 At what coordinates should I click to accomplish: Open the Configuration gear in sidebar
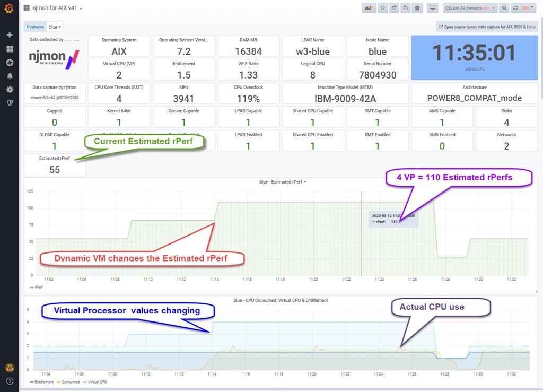point(10,89)
